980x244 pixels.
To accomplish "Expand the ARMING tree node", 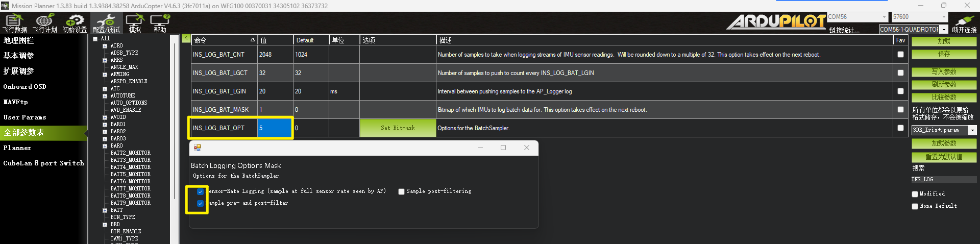I will [105, 75].
